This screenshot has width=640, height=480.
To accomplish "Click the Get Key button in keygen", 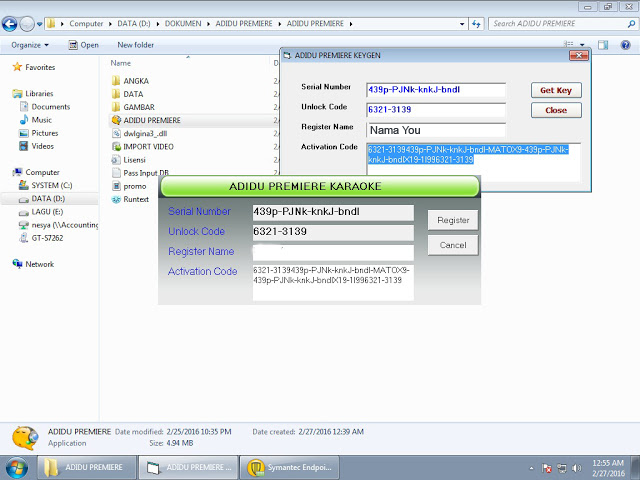I will coord(556,90).
